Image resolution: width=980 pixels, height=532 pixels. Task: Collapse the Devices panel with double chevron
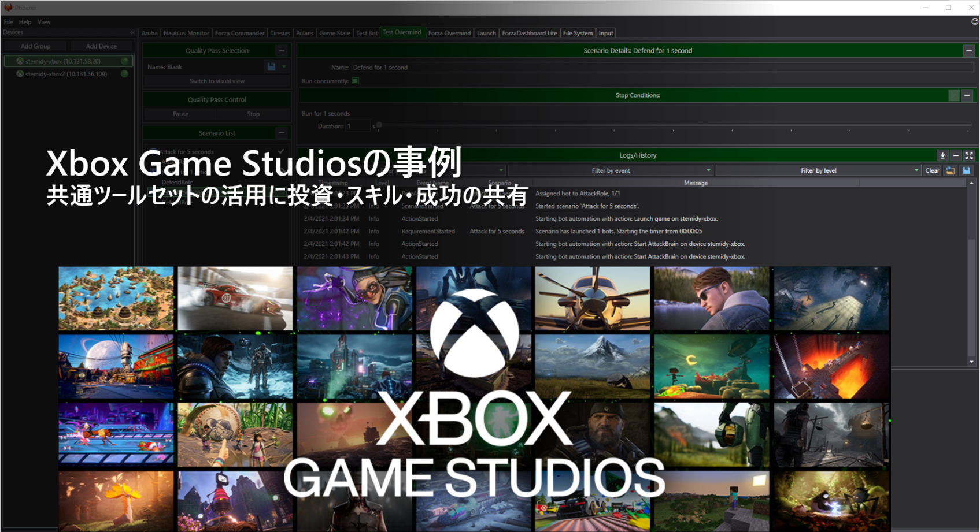132,32
